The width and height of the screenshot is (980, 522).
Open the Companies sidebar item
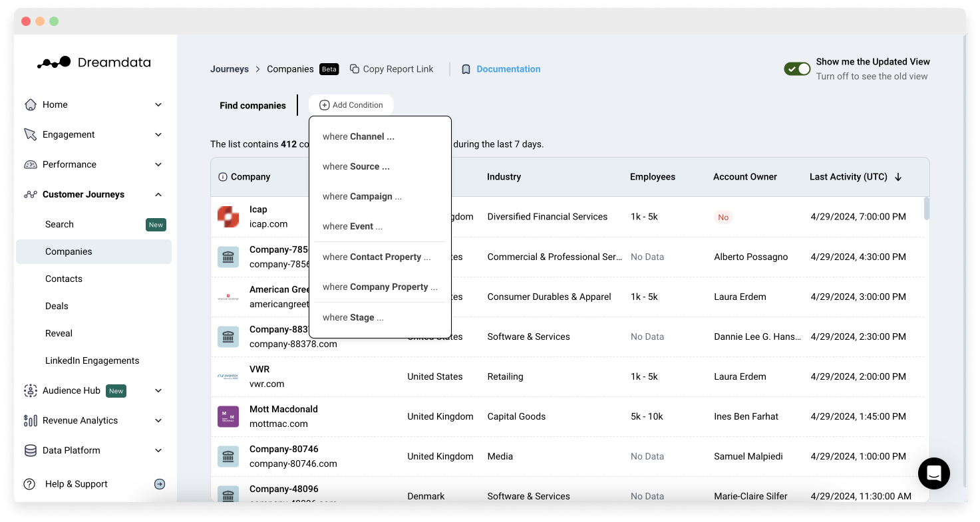pos(94,251)
